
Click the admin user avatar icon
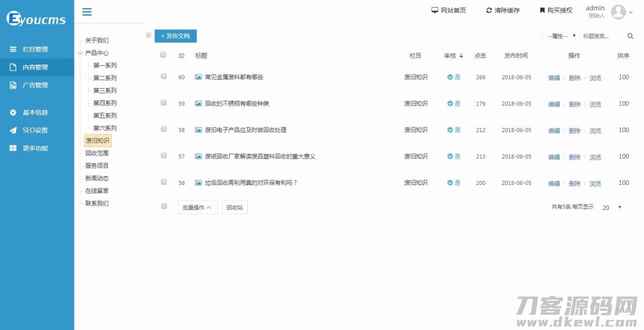[618, 12]
